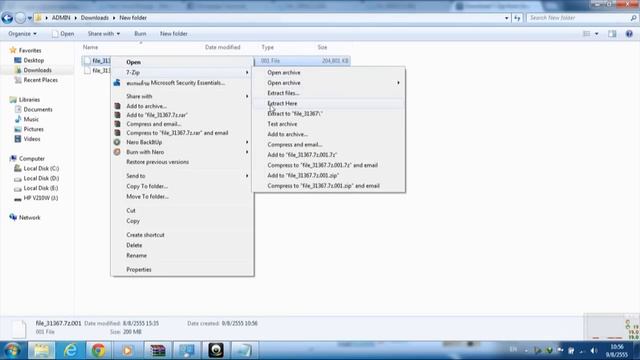The height and width of the screenshot is (360, 640).
Task: Open the Videos library
Action: pos(32,139)
